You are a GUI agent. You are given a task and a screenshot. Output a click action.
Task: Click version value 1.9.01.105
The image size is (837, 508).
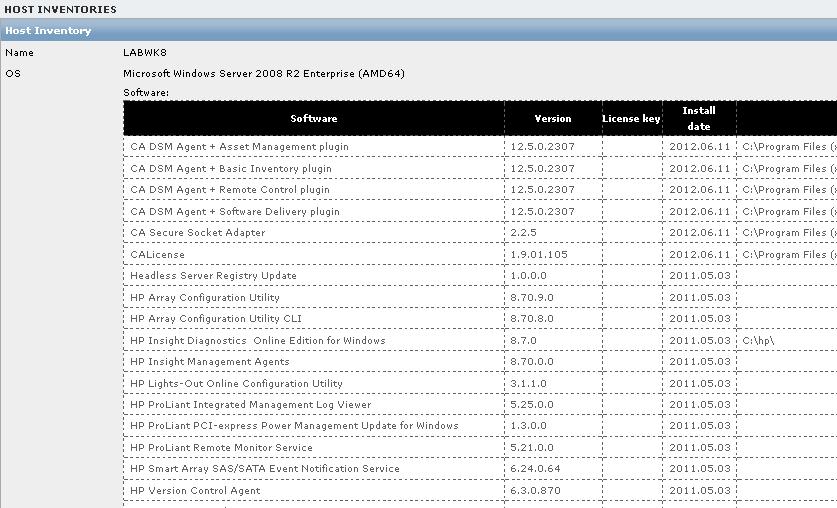tap(539, 255)
